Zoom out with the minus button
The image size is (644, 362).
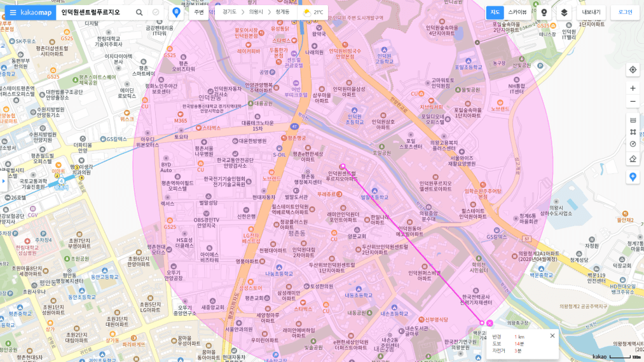click(633, 102)
